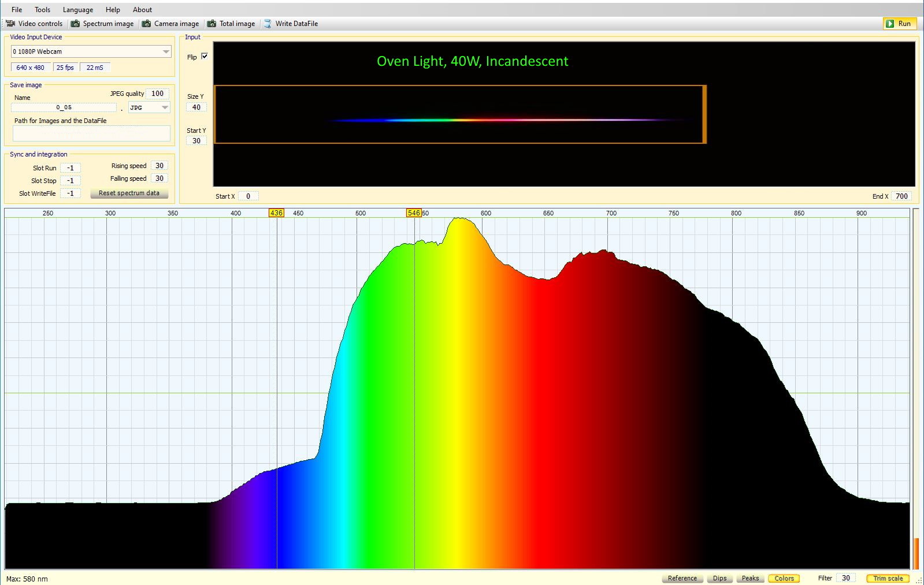Toggle the Flip checkbox
Viewport: 924px width, 585px height.
pyautogui.click(x=204, y=57)
